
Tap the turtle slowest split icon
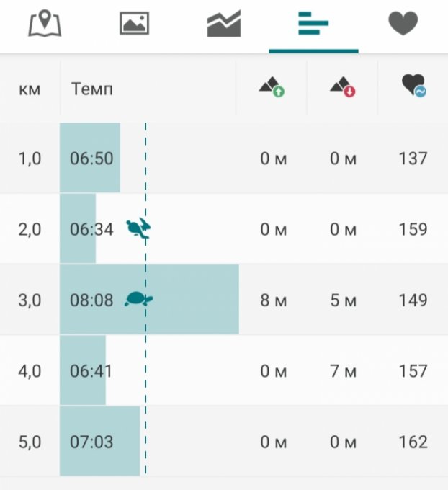pyautogui.click(x=138, y=299)
